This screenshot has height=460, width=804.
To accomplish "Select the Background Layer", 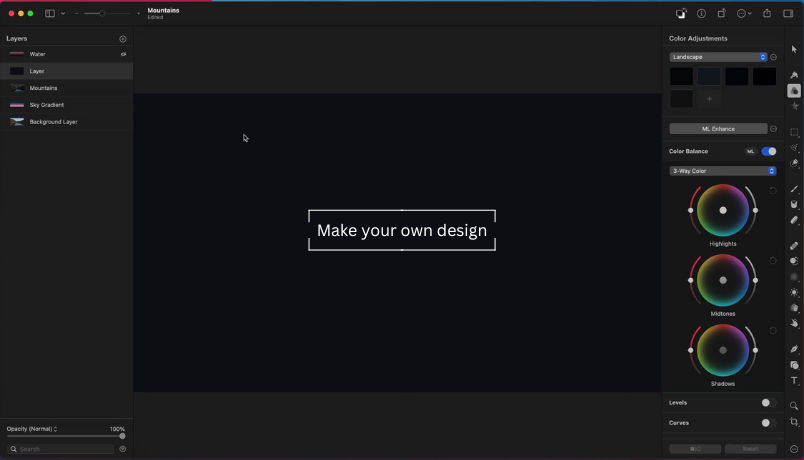I will tap(53, 122).
